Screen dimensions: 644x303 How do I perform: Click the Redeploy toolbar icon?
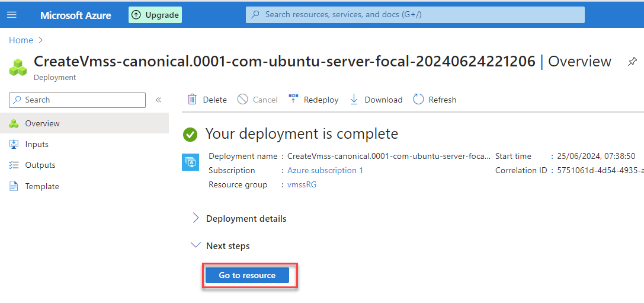tap(293, 100)
